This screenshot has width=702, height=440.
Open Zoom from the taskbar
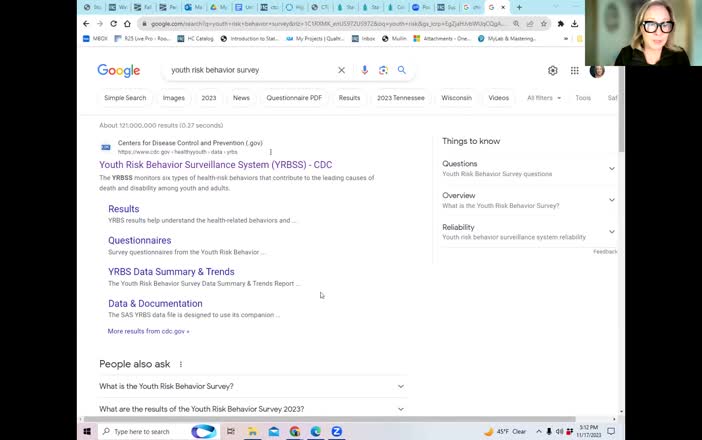(337, 431)
